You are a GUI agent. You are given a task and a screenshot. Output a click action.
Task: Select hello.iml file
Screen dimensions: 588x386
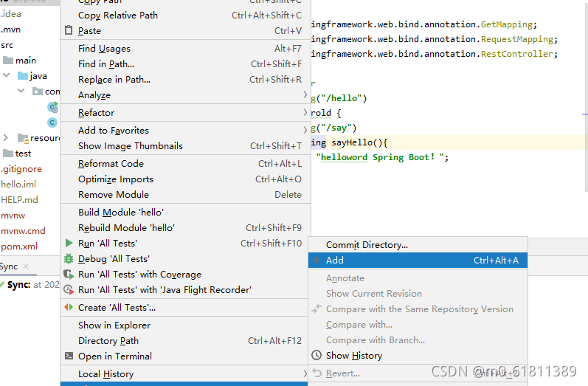coord(18,185)
